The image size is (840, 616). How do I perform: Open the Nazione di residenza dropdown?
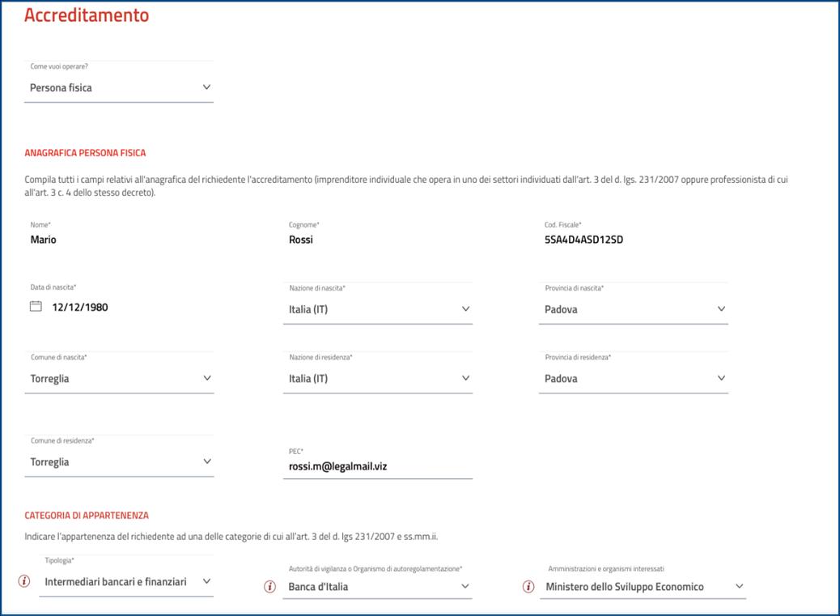[x=377, y=378]
